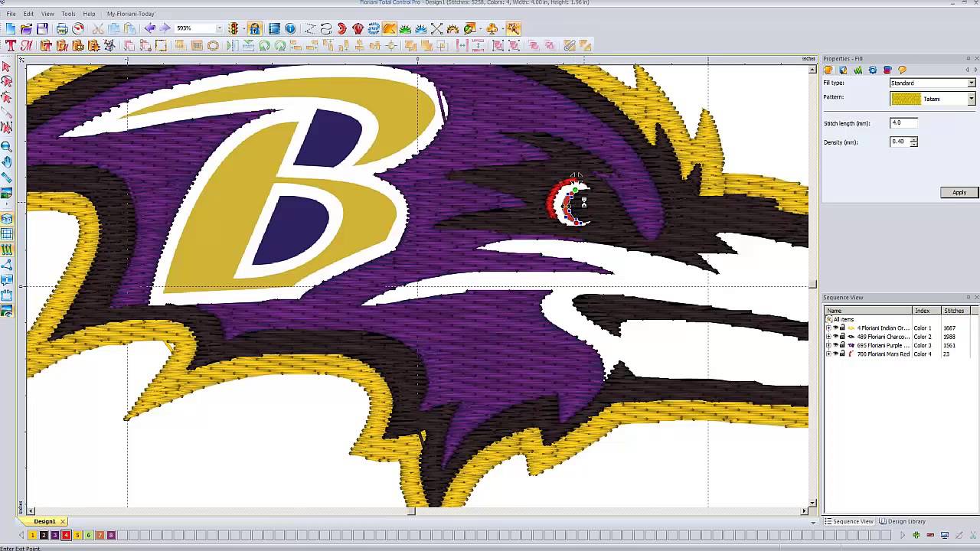980x551 pixels.
Task: Sort sequence list by Name column header
Action: tap(867, 311)
